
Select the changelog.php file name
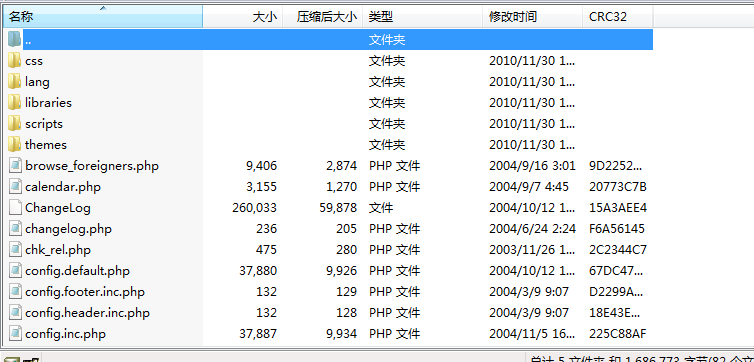(x=68, y=229)
